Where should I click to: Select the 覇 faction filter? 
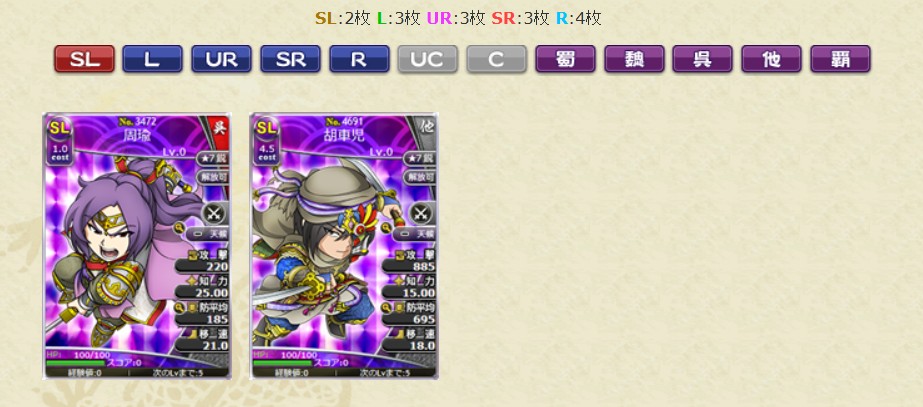[841, 59]
